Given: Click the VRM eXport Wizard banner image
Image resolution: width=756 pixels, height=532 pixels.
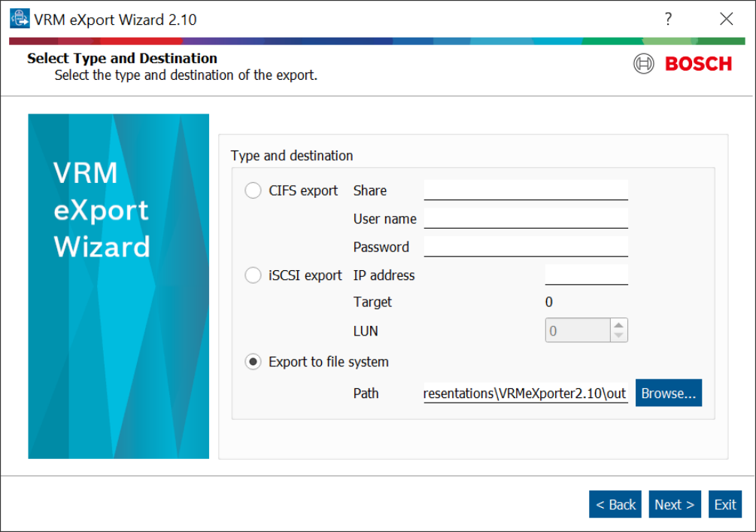Looking at the screenshot, I should 118,286.
